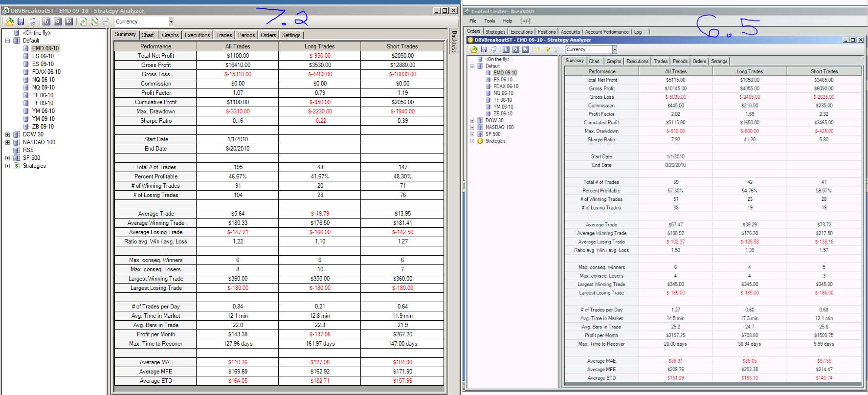The width and height of the screenshot is (868, 395).
Task: Click the monitor icon in 7.2 window toolbar
Action: point(32,22)
